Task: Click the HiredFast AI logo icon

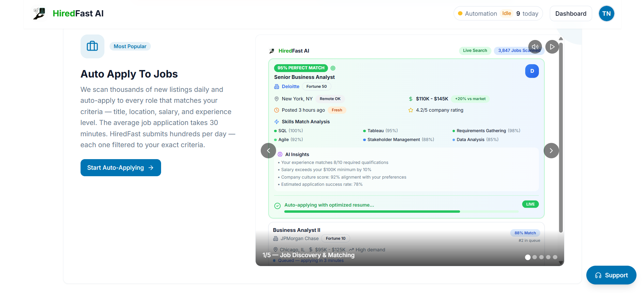Action: (x=39, y=14)
